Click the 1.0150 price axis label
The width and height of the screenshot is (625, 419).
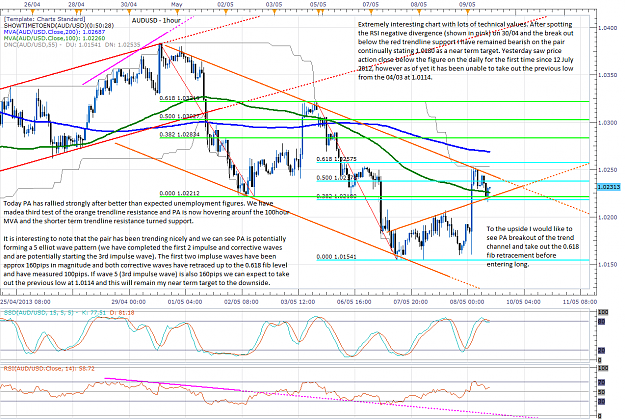click(x=608, y=264)
